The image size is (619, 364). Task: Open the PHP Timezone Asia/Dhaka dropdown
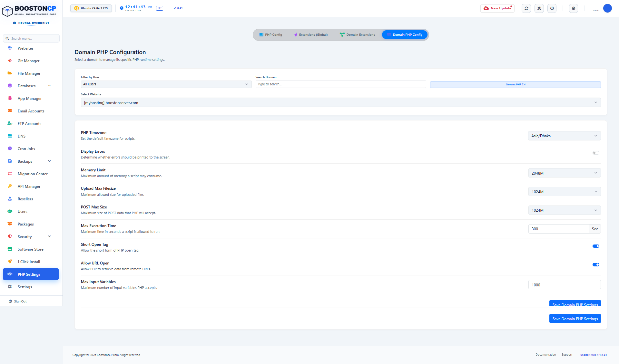click(x=564, y=136)
